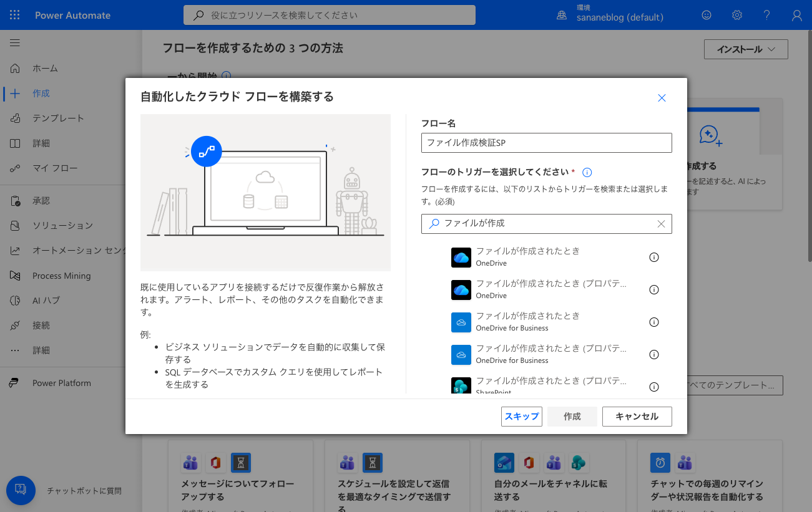Click the trigger info icon next to the asterisk
Viewport: 812px width, 512px height.
(587, 172)
